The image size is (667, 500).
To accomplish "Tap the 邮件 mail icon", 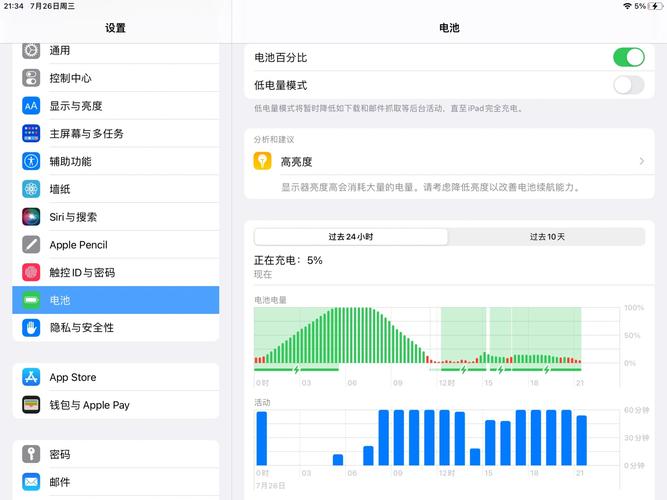I will (31, 482).
